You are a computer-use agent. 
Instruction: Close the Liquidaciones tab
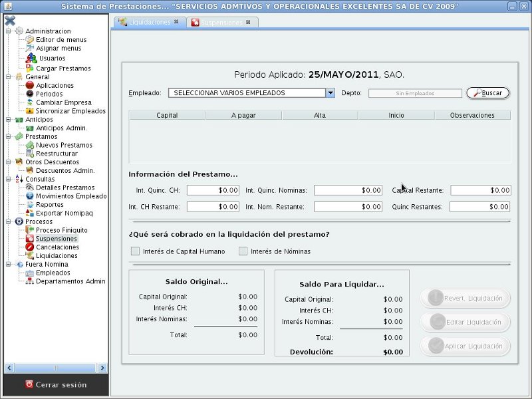click(x=176, y=22)
